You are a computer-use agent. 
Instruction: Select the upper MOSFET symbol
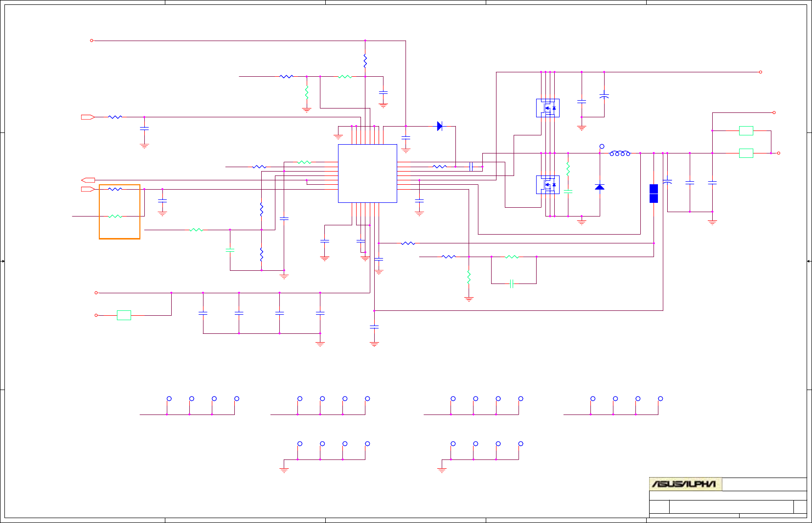coord(548,108)
